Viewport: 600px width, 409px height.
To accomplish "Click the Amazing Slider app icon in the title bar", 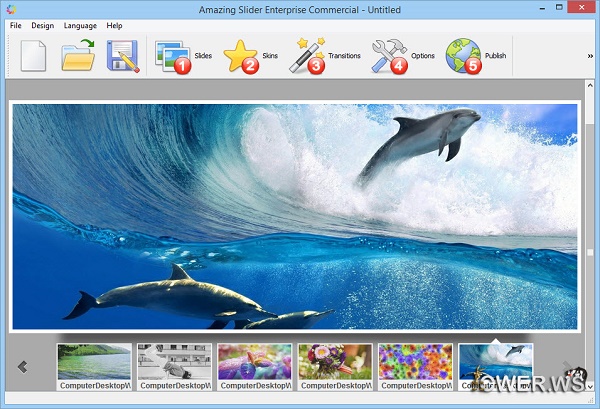I will coord(11,9).
